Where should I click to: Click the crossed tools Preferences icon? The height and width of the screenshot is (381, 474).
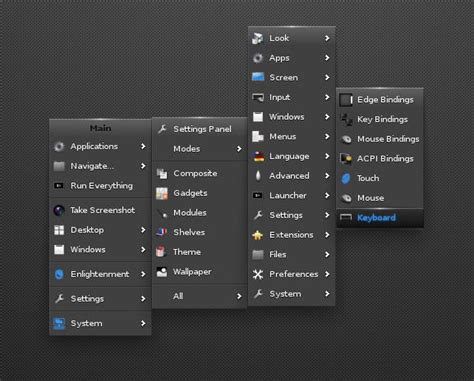(x=258, y=274)
